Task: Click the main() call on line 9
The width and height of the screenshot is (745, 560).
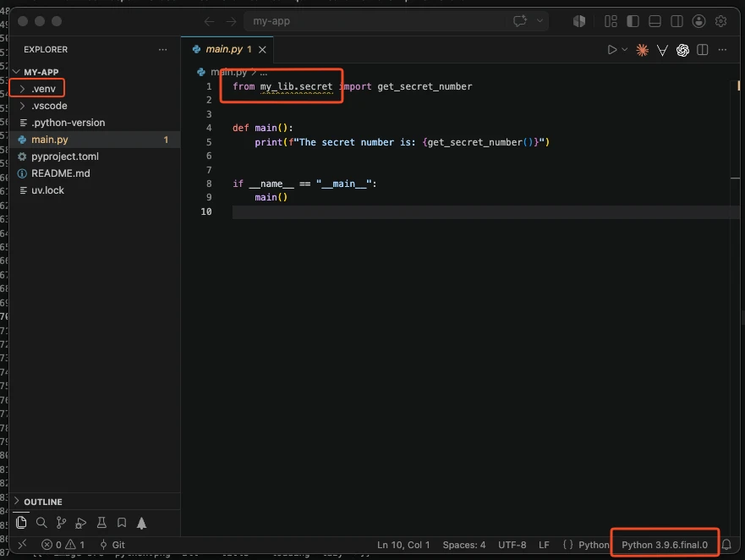Action: [x=271, y=197]
